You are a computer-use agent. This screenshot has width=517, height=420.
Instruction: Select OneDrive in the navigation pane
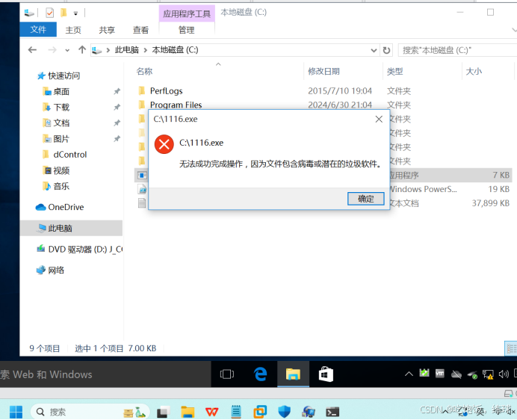[66, 207]
